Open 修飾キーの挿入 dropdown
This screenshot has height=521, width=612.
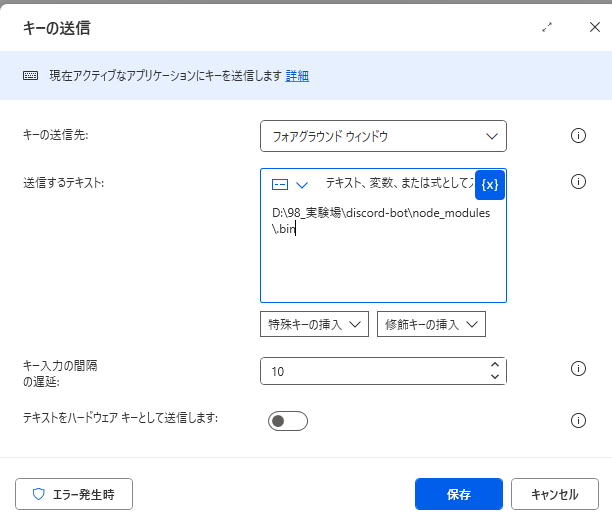pos(431,324)
